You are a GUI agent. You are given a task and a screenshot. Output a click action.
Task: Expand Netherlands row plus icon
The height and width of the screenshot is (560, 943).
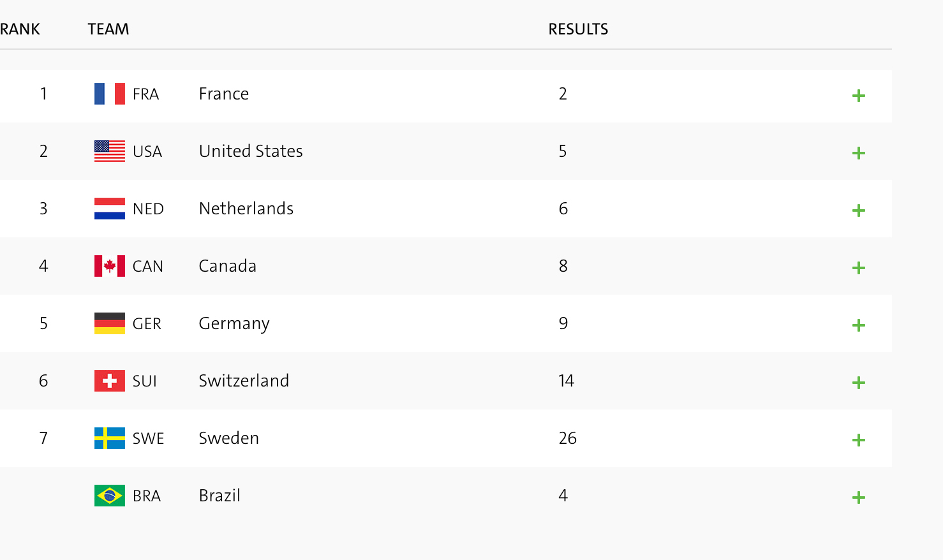(859, 210)
